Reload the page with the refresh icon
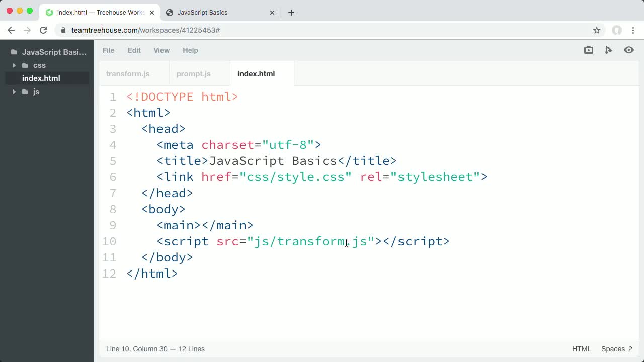The height and width of the screenshot is (362, 644). [x=43, y=30]
